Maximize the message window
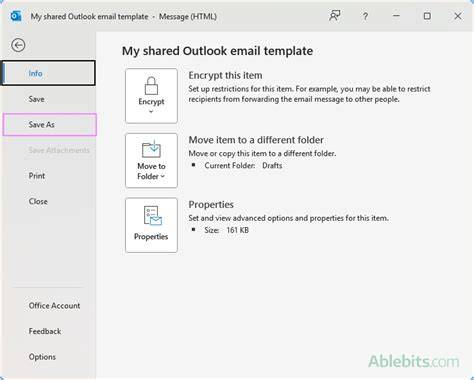The image size is (474, 380). coord(427,16)
